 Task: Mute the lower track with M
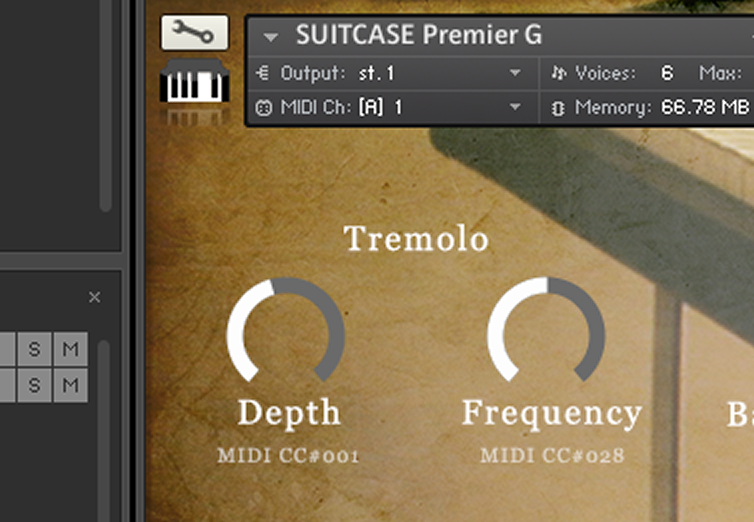[71, 385]
